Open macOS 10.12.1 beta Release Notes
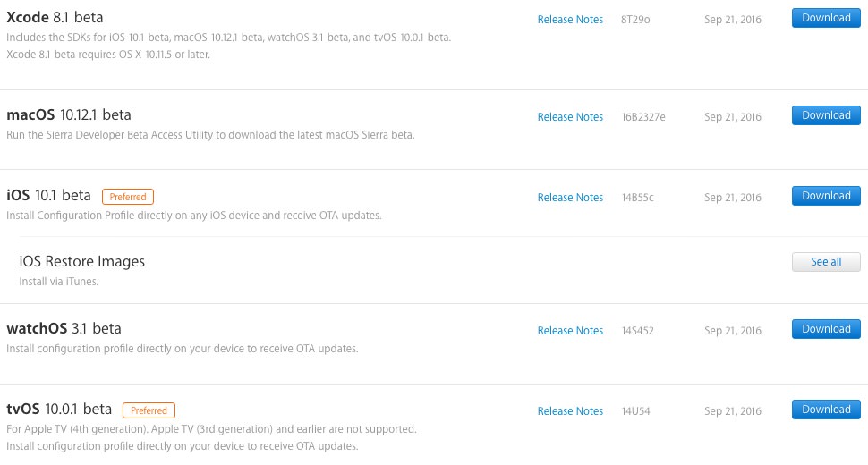 (x=570, y=117)
